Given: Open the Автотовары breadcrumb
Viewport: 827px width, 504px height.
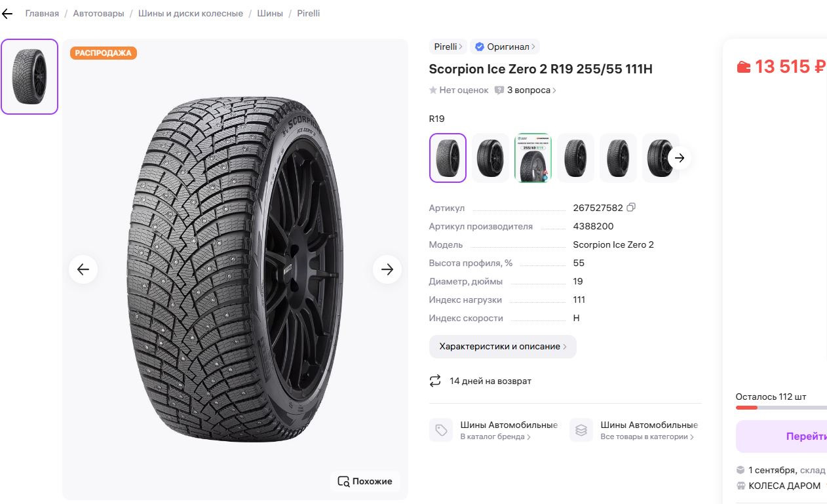Looking at the screenshot, I should [x=98, y=14].
